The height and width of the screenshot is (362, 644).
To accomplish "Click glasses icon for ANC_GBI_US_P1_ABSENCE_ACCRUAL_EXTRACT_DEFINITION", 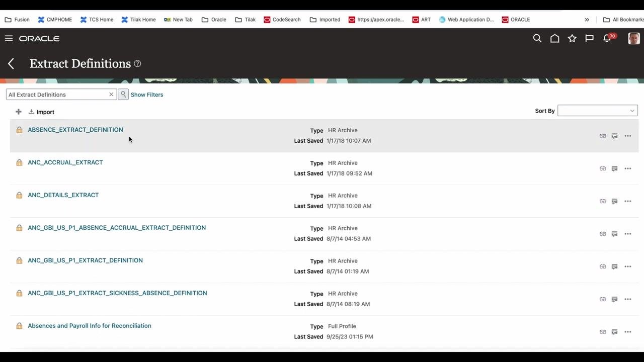I will pyautogui.click(x=603, y=234).
